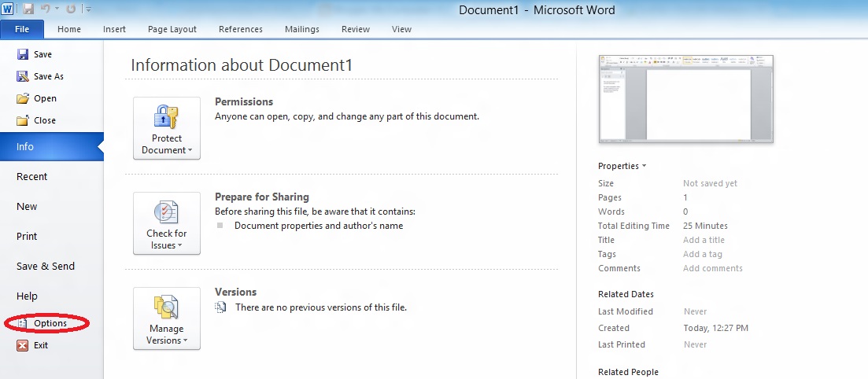Click the Versions document icon beside the text
Screen dimensions: 868x379
point(220,307)
